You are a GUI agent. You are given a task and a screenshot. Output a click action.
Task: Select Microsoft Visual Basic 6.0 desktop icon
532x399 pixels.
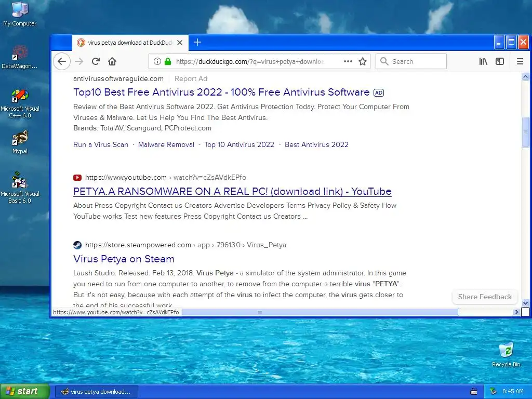[20, 188]
